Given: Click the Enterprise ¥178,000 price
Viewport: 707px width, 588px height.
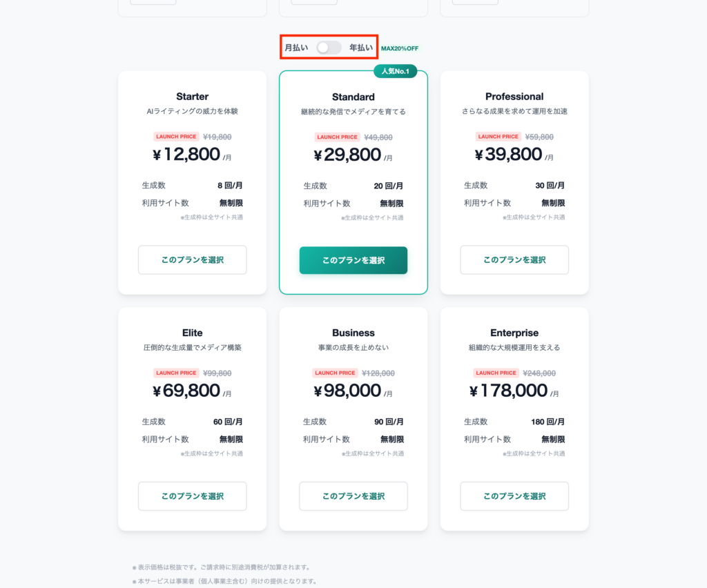Looking at the screenshot, I should coord(509,391).
